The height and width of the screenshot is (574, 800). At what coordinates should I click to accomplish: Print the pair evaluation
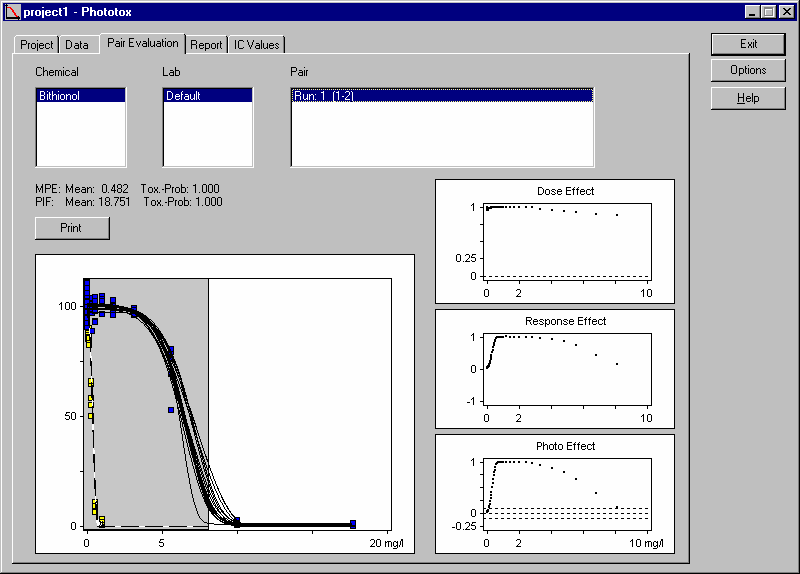72,228
